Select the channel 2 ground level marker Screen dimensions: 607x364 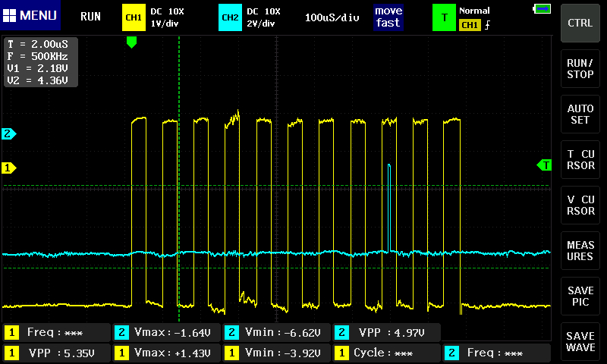click(x=9, y=134)
